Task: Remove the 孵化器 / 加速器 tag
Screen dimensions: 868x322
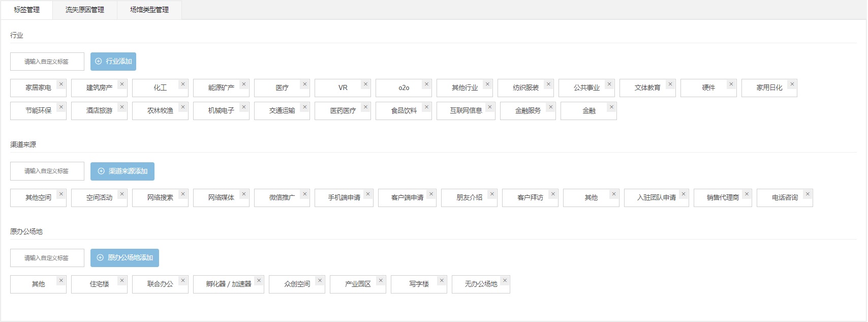Action: click(x=259, y=281)
